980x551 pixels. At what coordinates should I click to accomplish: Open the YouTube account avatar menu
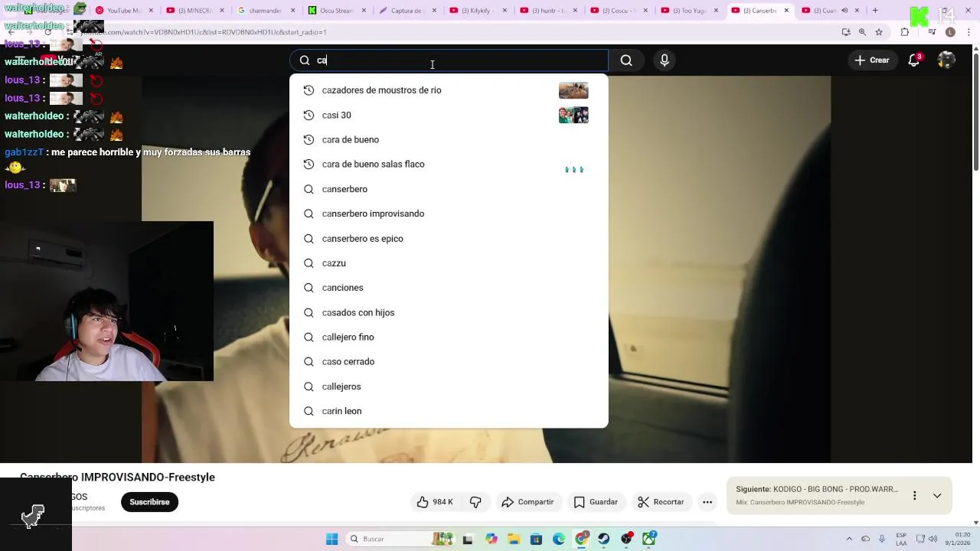[946, 60]
